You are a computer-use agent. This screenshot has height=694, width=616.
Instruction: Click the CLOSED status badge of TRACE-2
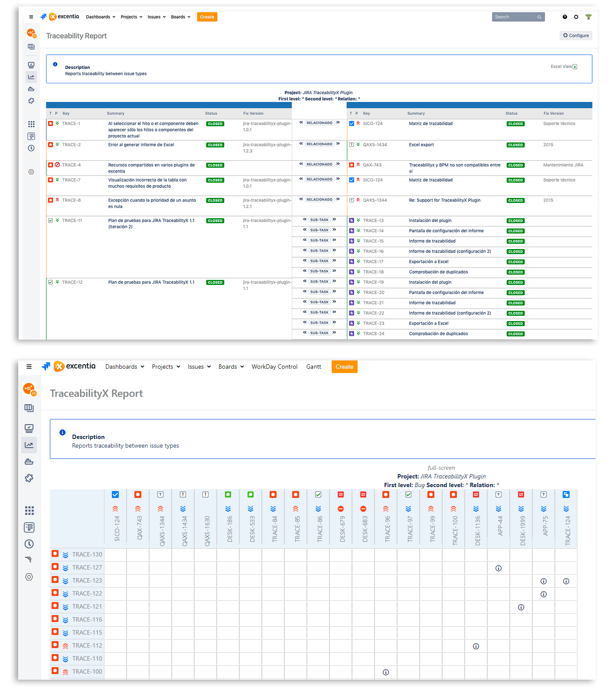[215, 145]
